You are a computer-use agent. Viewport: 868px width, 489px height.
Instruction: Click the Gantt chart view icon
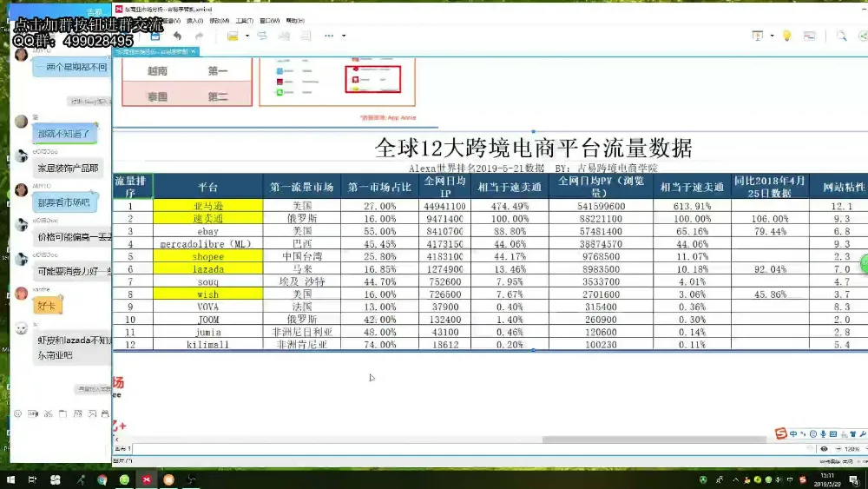point(809,36)
